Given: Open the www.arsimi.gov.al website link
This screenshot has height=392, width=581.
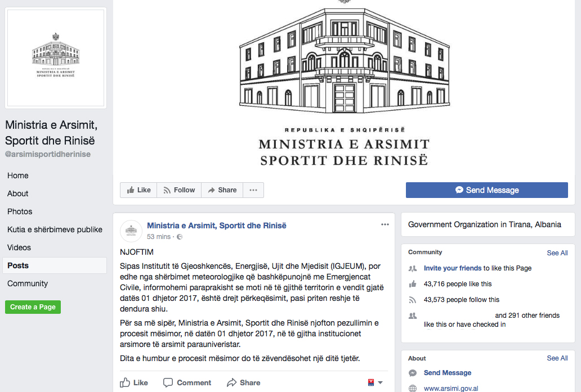Looking at the screenshot, I should (451, 388).
